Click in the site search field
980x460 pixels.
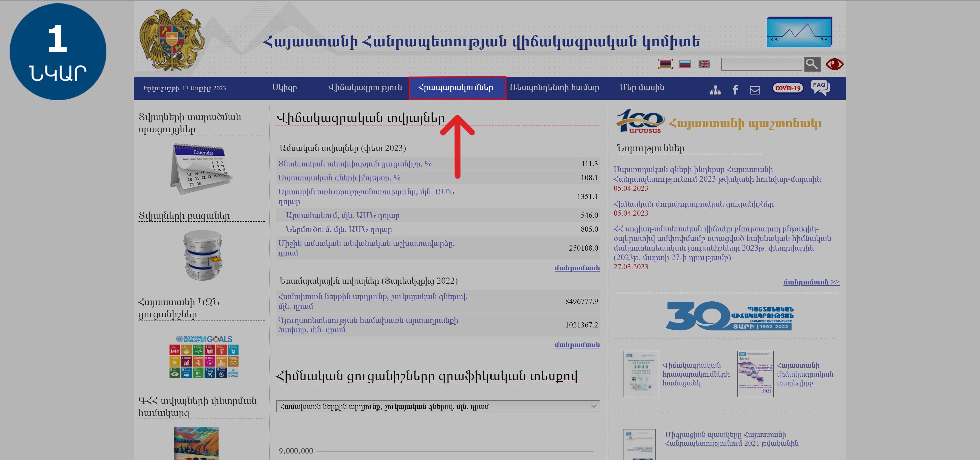coord(761,64)
